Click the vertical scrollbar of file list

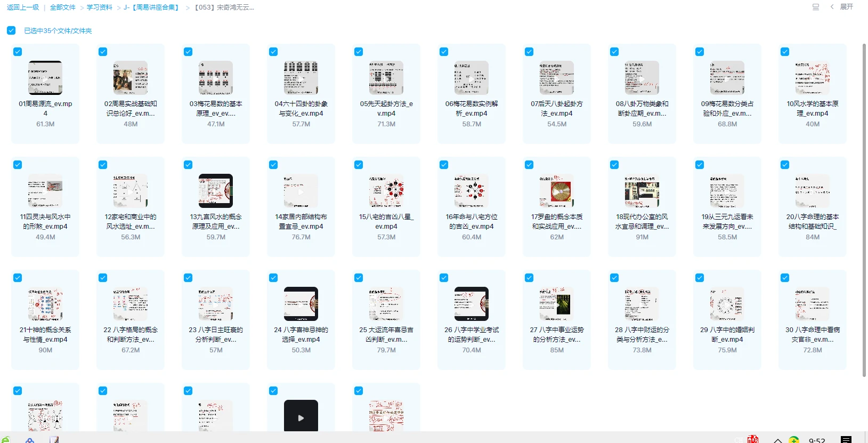click(x=864, y=210)
